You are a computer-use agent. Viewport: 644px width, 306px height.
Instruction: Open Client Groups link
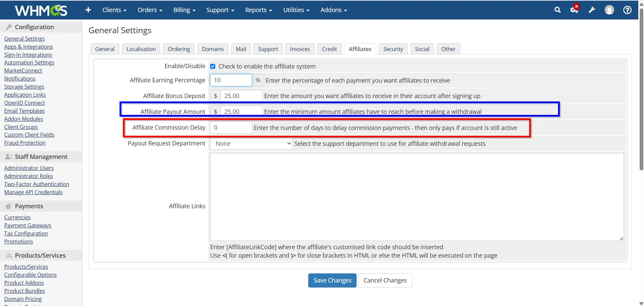[x=21, y=127]
